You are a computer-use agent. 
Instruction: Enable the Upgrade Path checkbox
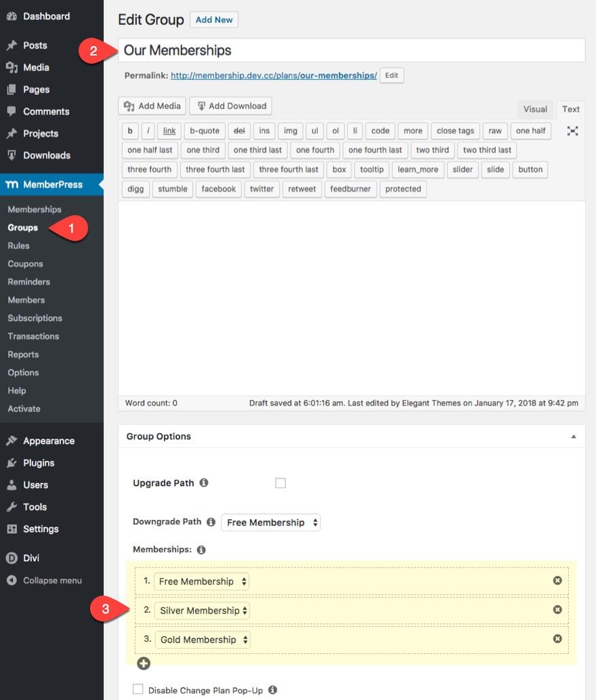click(280, 483)
